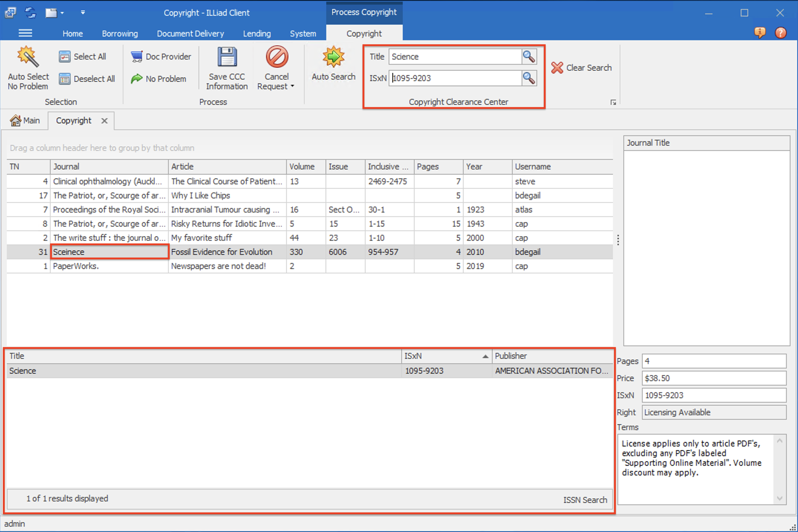Open the help question mark icon

click(x=781, y=33)
